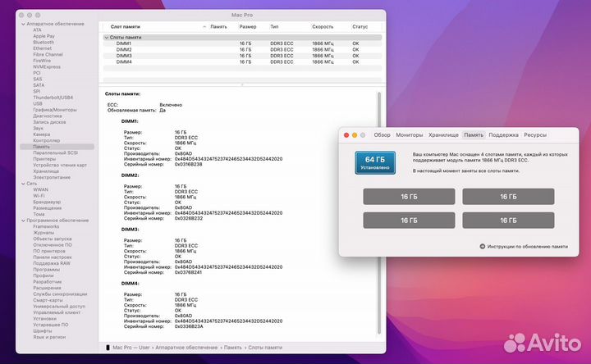Select Камера in the sidebar
The image size is (591, 364).
point(42,134)
